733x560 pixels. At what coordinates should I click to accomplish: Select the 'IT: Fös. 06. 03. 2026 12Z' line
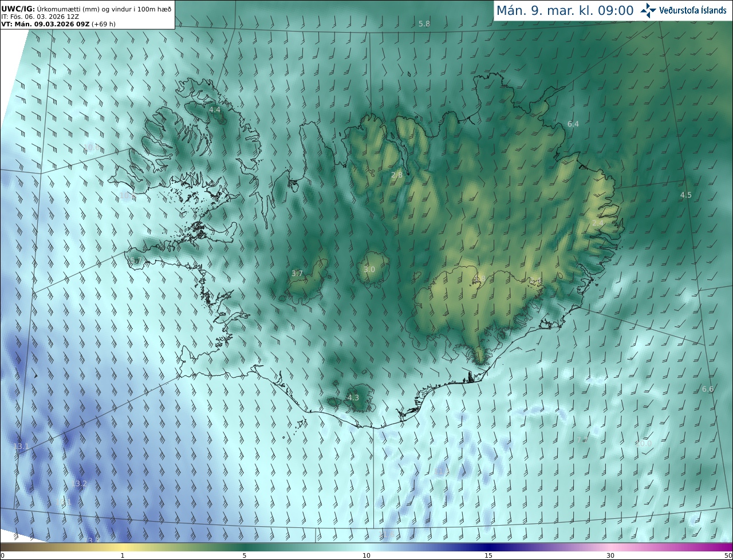(40, 17)
